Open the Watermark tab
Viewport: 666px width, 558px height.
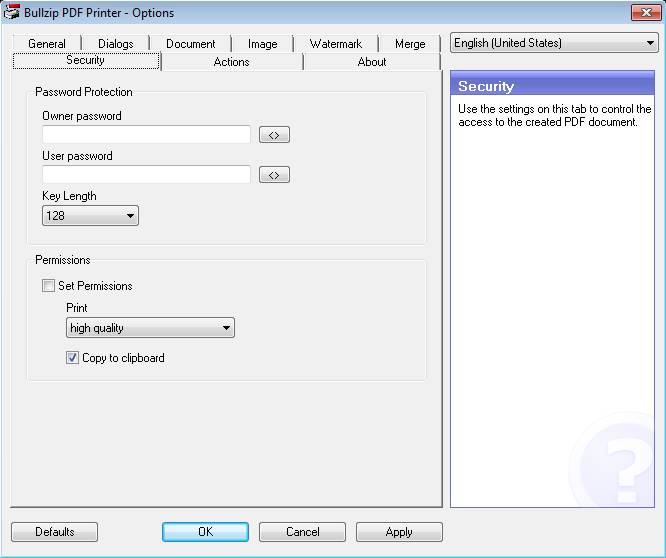[336, 44]
